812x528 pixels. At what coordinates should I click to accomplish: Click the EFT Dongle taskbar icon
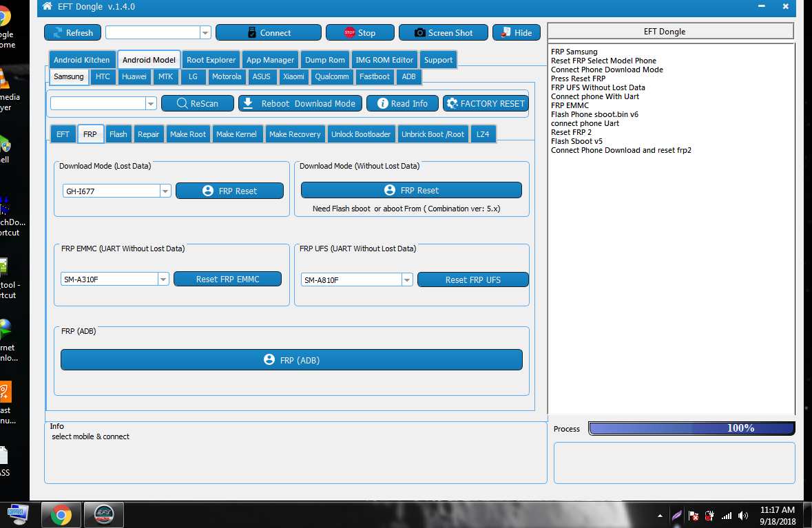[x=103, y=515]
